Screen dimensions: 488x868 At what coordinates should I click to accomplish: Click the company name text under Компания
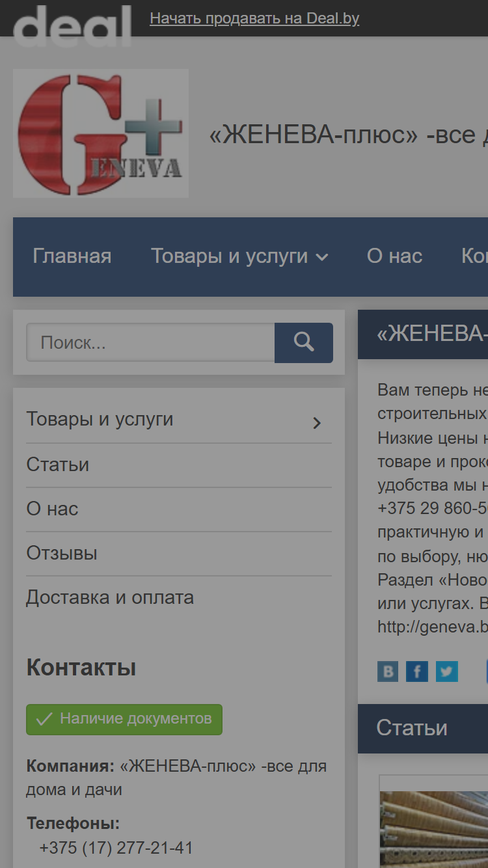click(176, 778)
